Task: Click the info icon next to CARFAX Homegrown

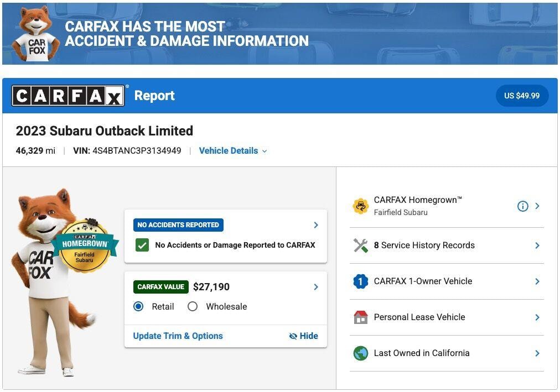Action: [522, 206]
